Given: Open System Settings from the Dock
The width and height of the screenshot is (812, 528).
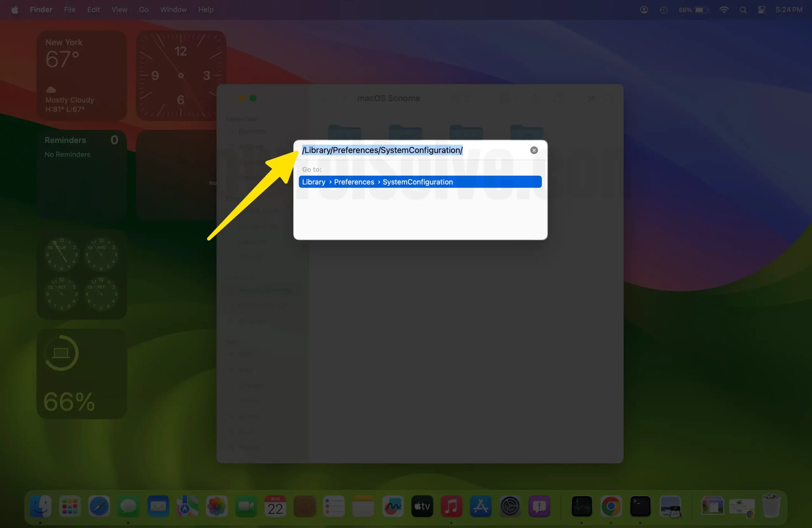Looking at the screenshot, I should pos(510,506).
